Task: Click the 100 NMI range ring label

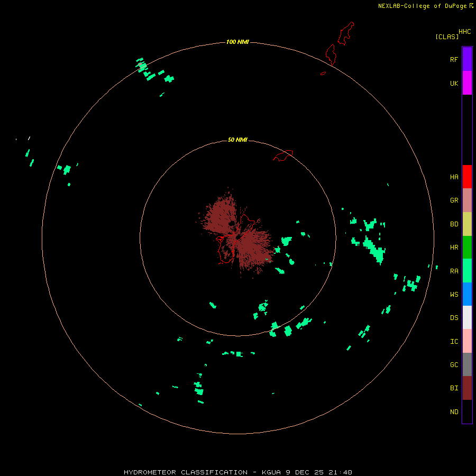Action: pos(237,42)
